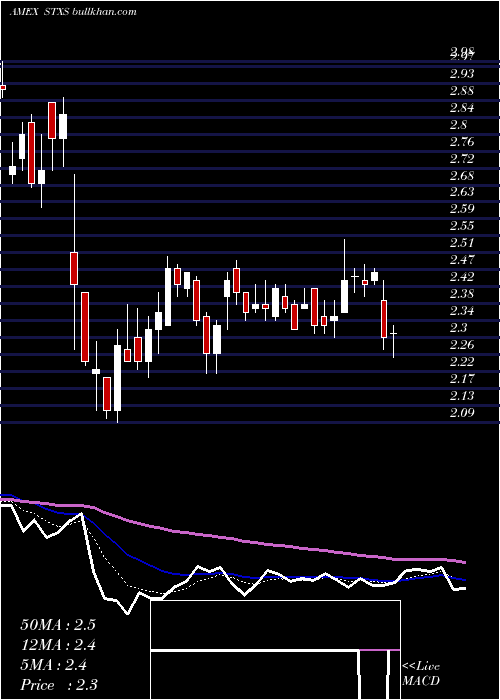This screenshot has height=700, width=500.
Task: Select the 2.68 price axis label
Action: (x=462, y=175)
